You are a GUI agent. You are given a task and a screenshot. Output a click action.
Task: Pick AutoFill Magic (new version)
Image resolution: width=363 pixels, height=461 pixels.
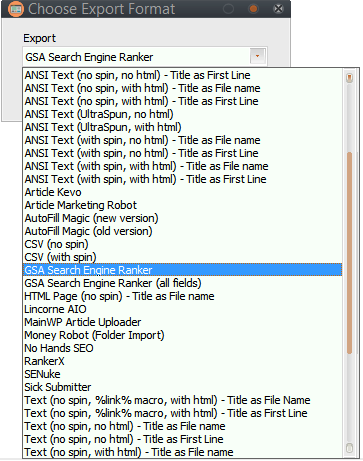pyautogui.click(x=183, y=218)
